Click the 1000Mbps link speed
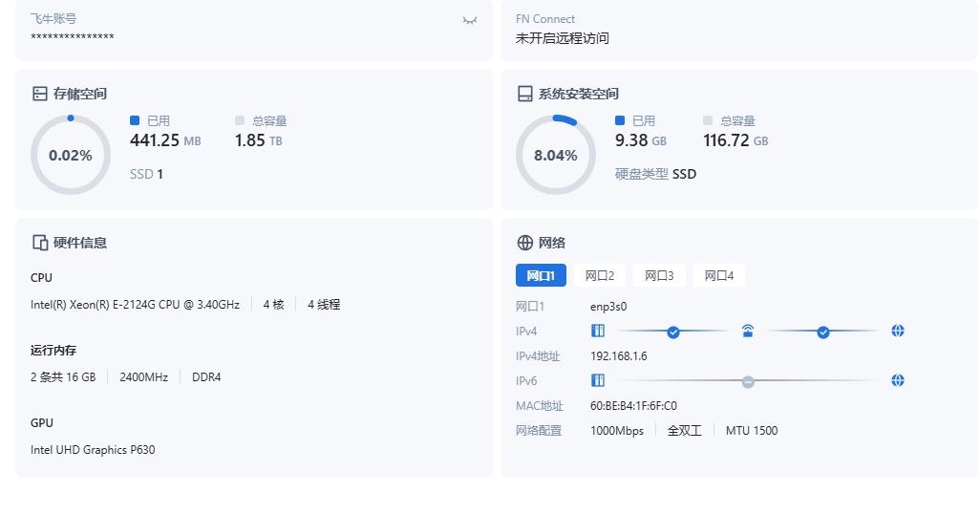The image size is (980, 515). (x=617, y=431)
